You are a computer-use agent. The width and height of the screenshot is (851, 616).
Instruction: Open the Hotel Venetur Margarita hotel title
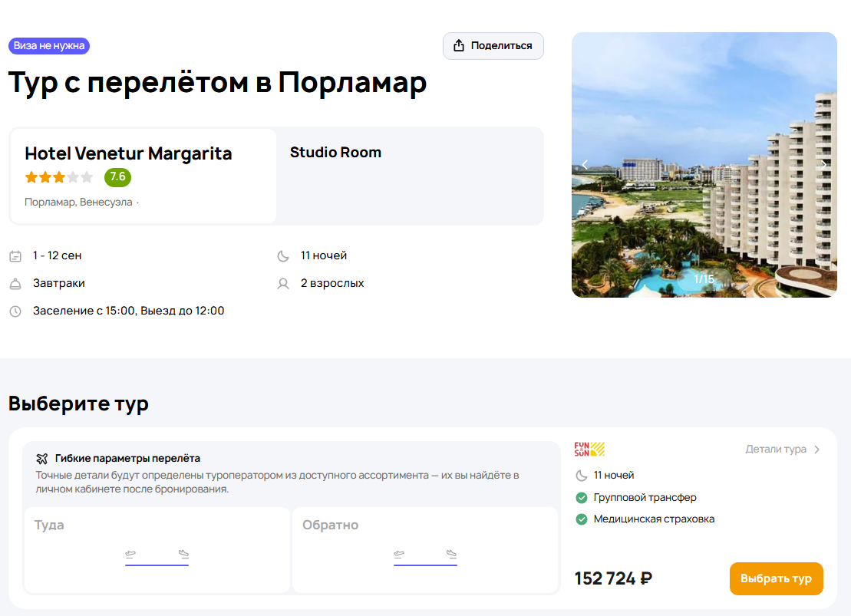coord(128,153)
